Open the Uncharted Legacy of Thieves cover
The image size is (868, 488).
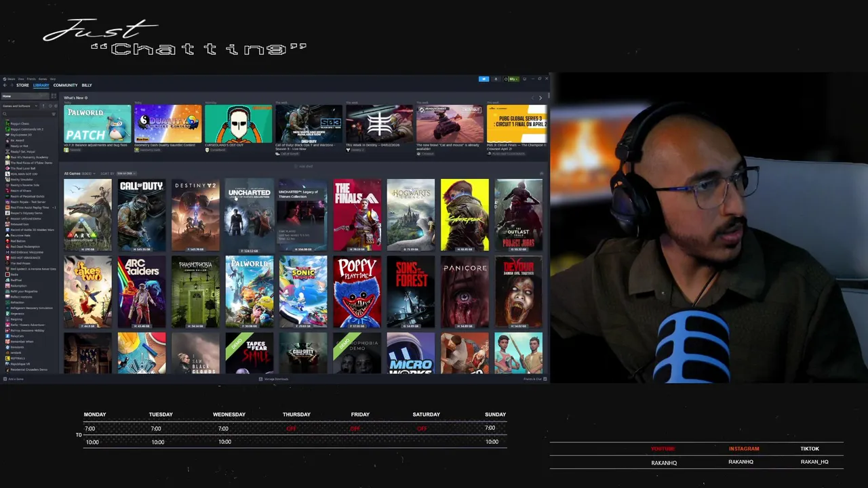[x=249, y=215]
